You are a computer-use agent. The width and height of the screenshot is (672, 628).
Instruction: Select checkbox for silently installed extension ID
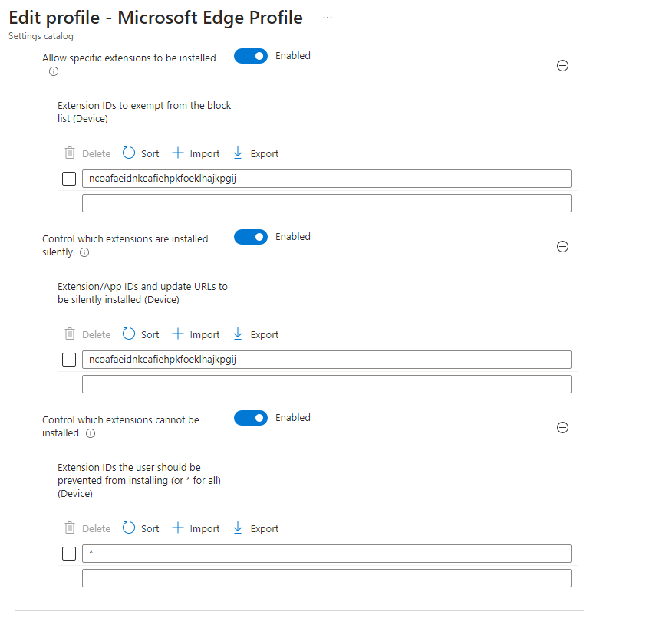pyautogui.click(x=69, y=360)
